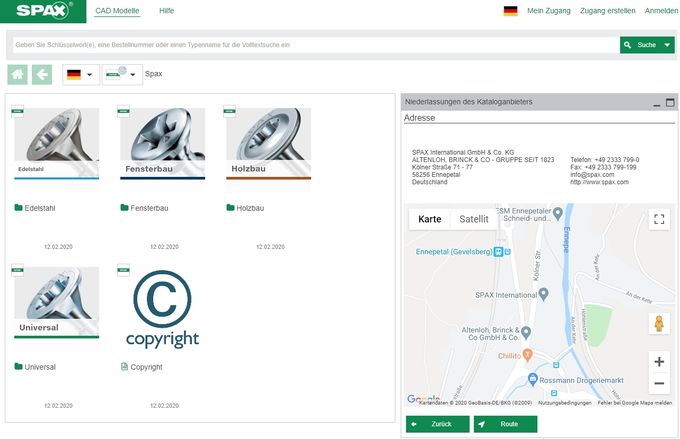The width and height of the screenshot is (680, 439).
Task: Click the green home icon button
Action: [x=17, y=74]
